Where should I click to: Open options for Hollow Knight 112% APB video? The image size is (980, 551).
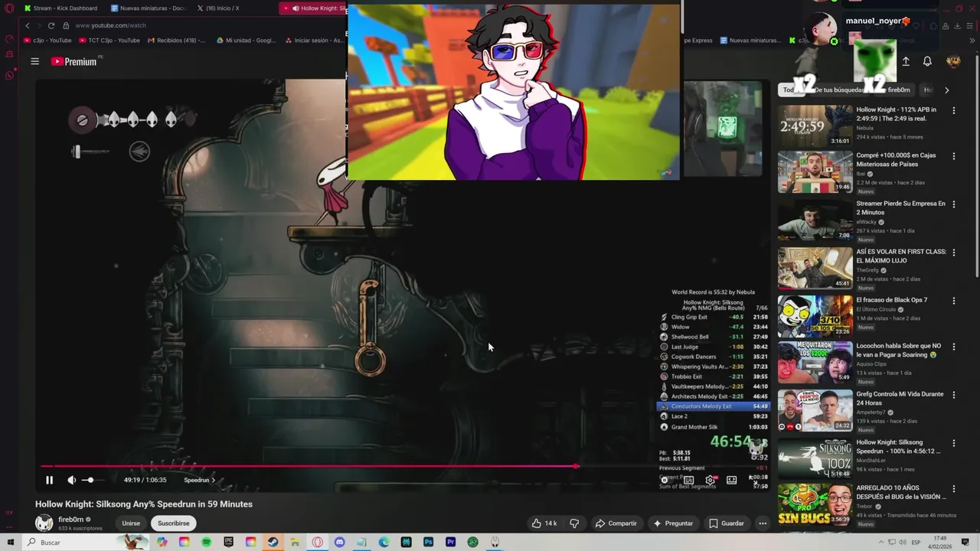953,110
